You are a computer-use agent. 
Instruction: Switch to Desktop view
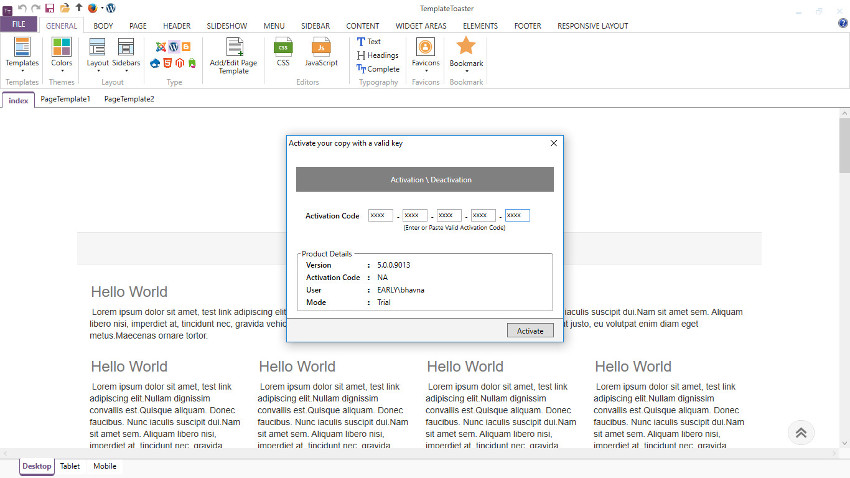click(x=37, y=466)
